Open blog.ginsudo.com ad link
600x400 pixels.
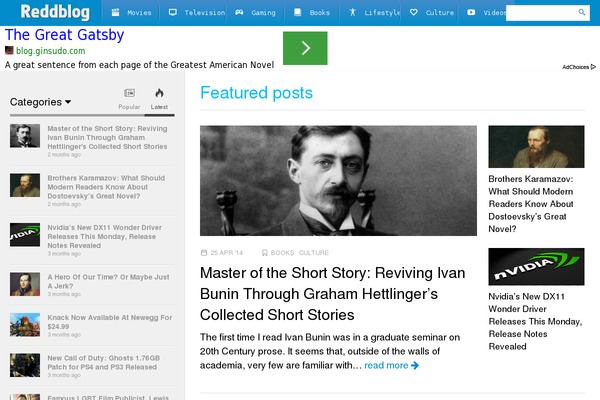tap(51, 51)
